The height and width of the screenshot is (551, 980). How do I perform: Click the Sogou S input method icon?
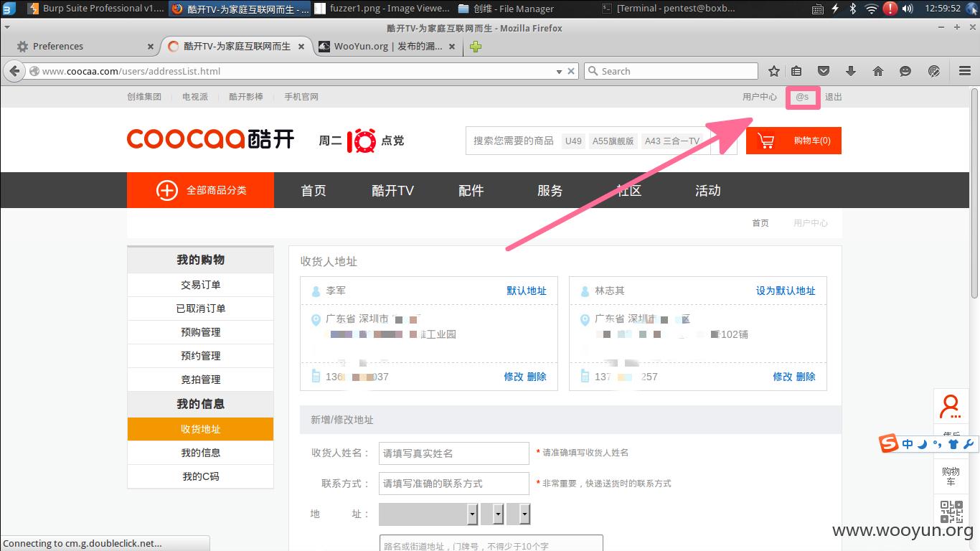coord(889,444)
